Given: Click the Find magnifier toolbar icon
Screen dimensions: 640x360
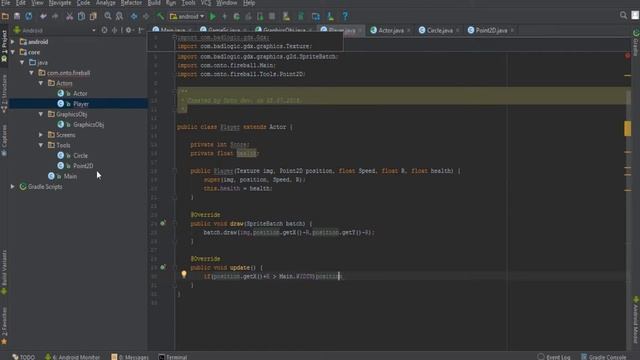Looking at the screenshot, I should [108, 16].
